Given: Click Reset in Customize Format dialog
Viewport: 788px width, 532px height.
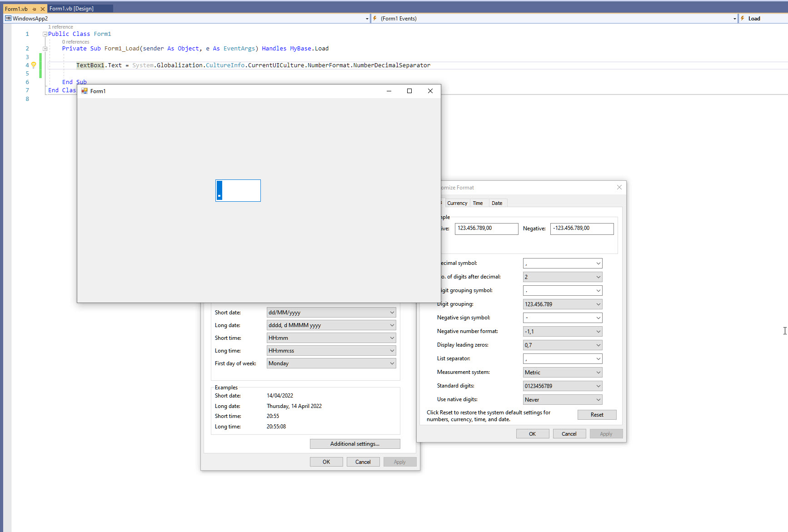Looking at the screenshot, I should pos(597,415).
